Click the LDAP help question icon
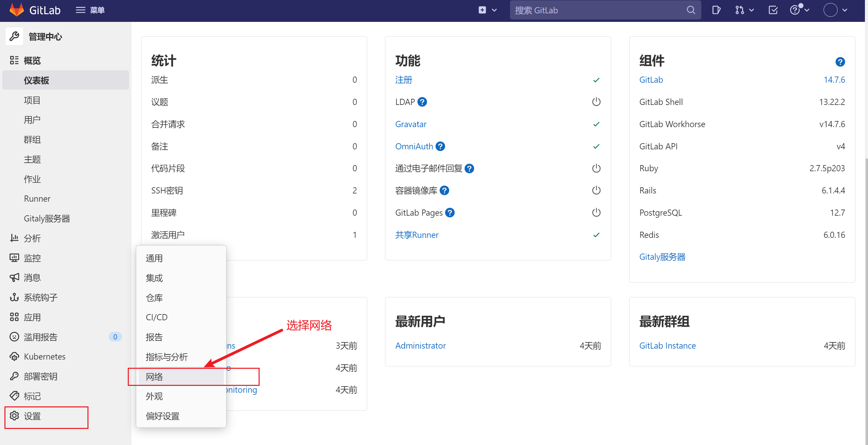The width and height of the screenshot is (868, 445). (x=422, y=102)
